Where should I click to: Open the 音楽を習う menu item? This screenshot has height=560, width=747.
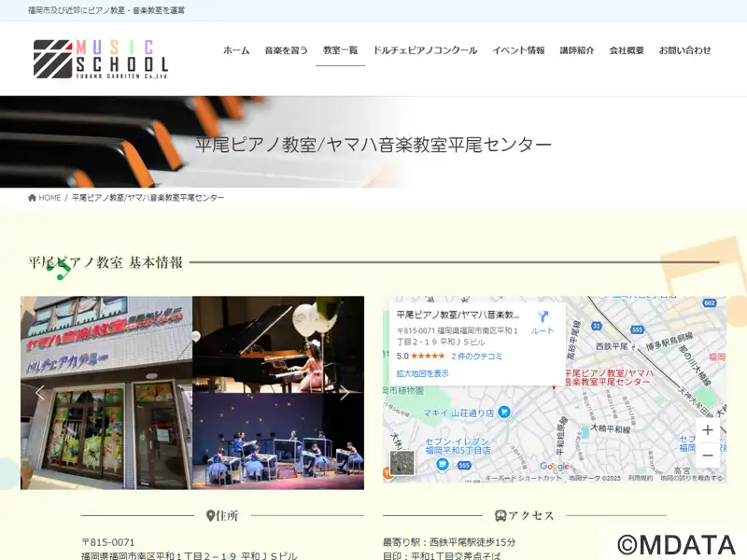287,50
